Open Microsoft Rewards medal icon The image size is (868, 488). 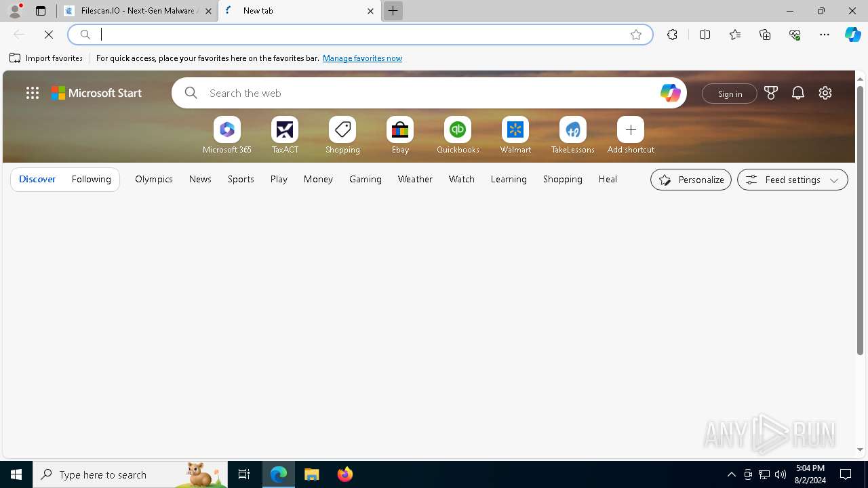(x=771, y=93)
